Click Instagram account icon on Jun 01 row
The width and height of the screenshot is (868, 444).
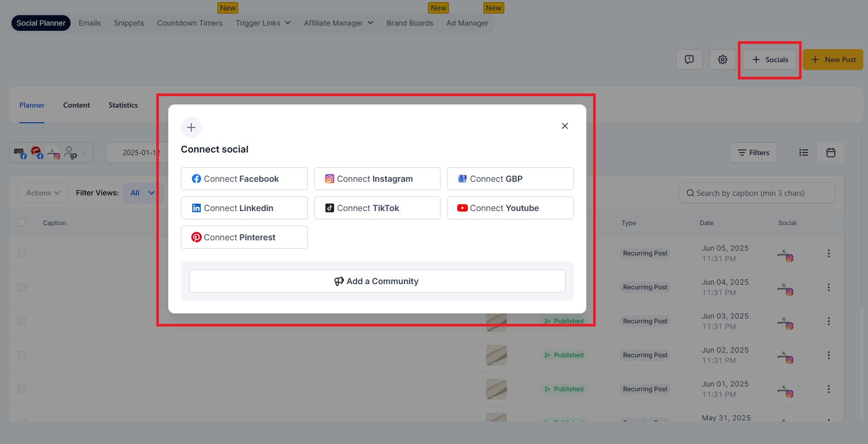point(785,391)
